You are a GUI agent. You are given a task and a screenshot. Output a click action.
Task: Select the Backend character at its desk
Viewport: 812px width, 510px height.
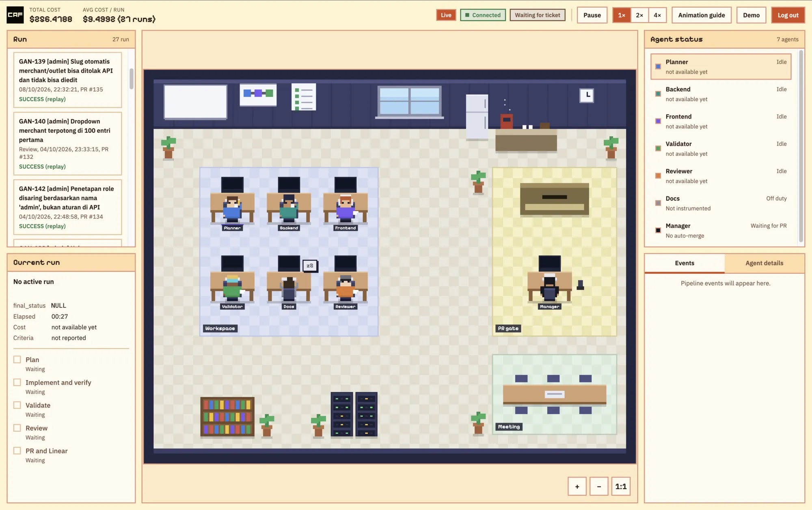[289, 208]
